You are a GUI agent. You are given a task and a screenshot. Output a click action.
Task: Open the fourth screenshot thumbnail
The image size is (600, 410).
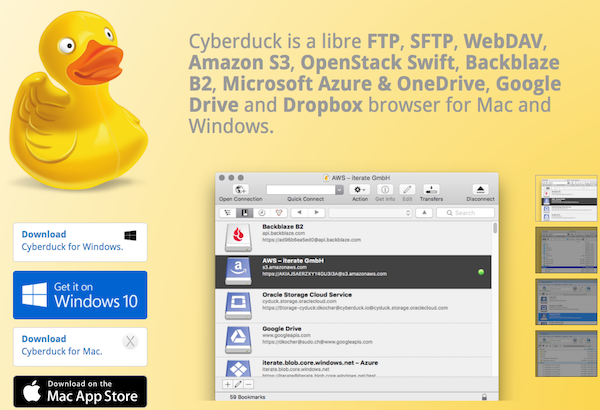coord(566,353)
